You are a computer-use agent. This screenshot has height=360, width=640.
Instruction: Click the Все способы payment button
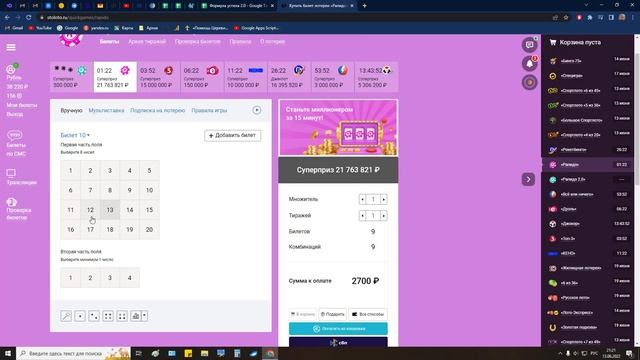click(x=368, y=314)
